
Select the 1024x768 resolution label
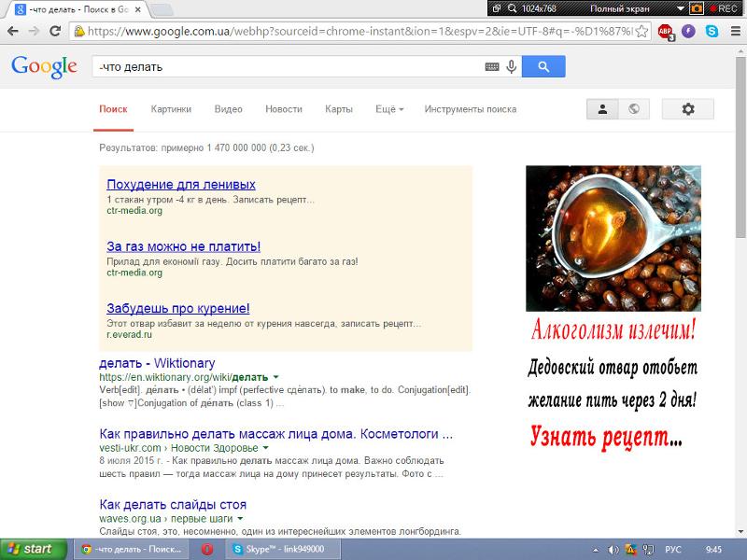tap(539, 8)
